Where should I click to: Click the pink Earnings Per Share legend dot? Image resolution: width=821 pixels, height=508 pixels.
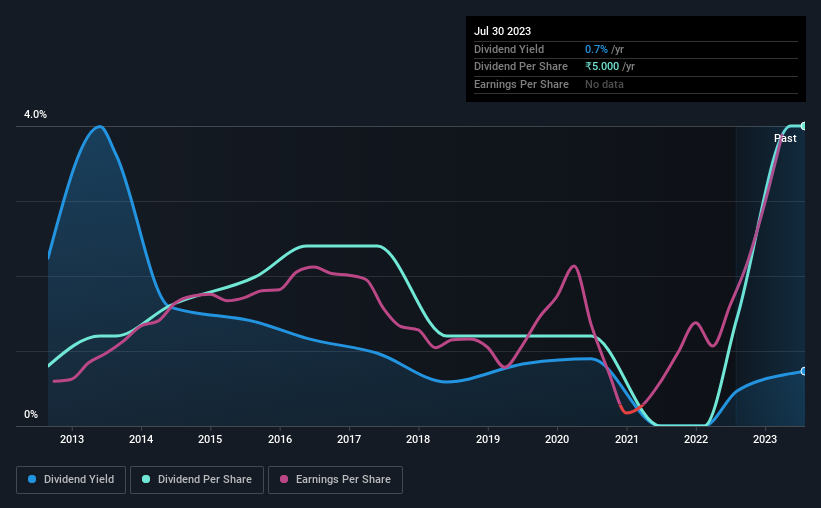tap(284, 479)
